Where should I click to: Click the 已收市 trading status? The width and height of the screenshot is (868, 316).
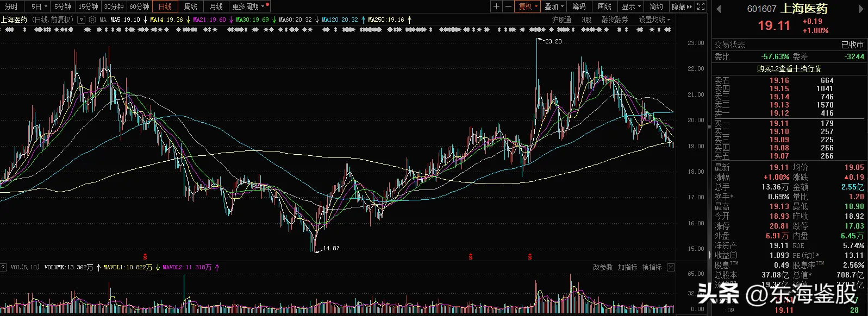[852, 45]
